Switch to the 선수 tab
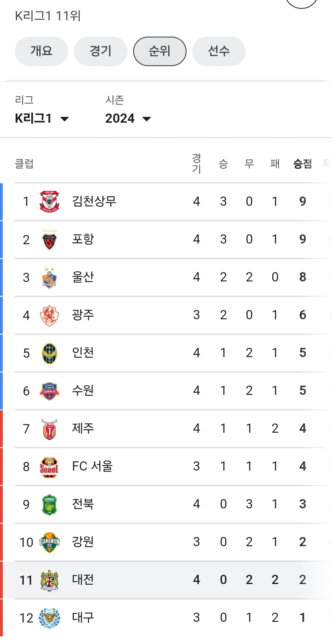This screenshot has height=644, width=332. [219, 51]
